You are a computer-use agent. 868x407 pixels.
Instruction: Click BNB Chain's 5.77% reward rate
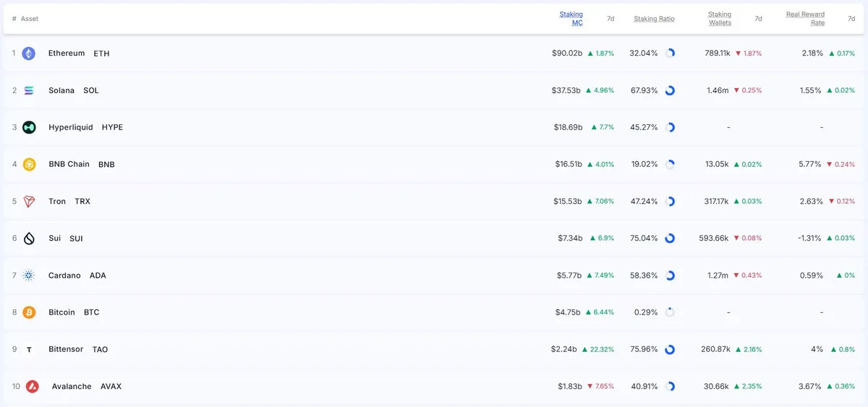(810, 164)
